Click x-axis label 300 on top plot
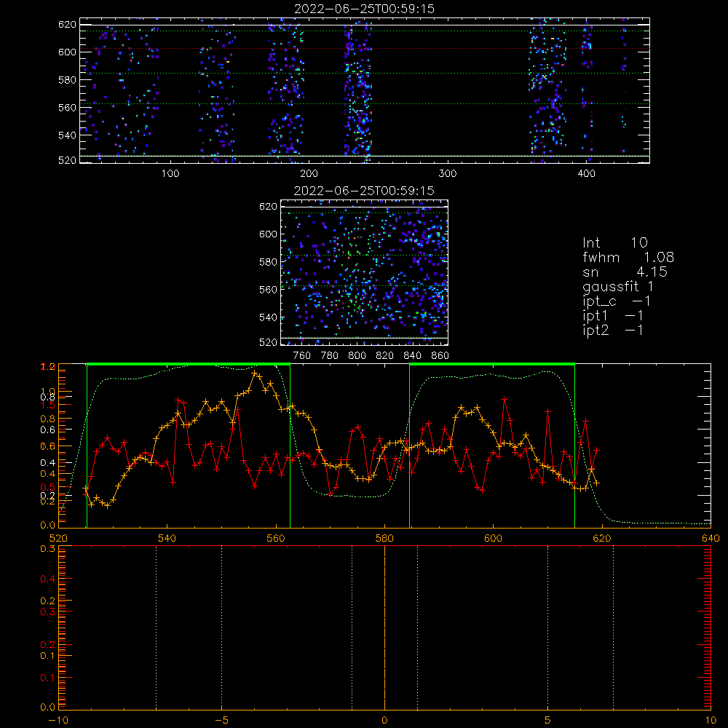Viewport: 728px width, 728px height. [448, 174]
